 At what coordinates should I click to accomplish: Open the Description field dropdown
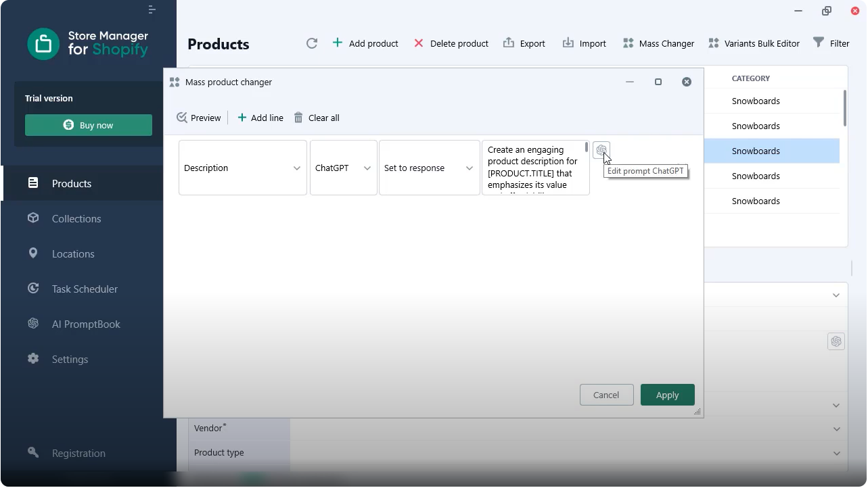pyautogui.click(x=243, y=168)
